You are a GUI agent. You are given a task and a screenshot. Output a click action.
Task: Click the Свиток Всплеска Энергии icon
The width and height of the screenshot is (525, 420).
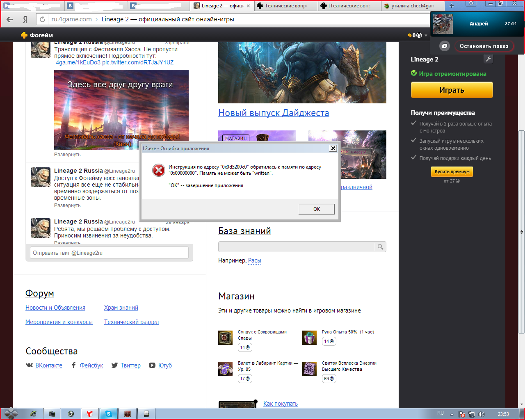(x=309, y=369)
